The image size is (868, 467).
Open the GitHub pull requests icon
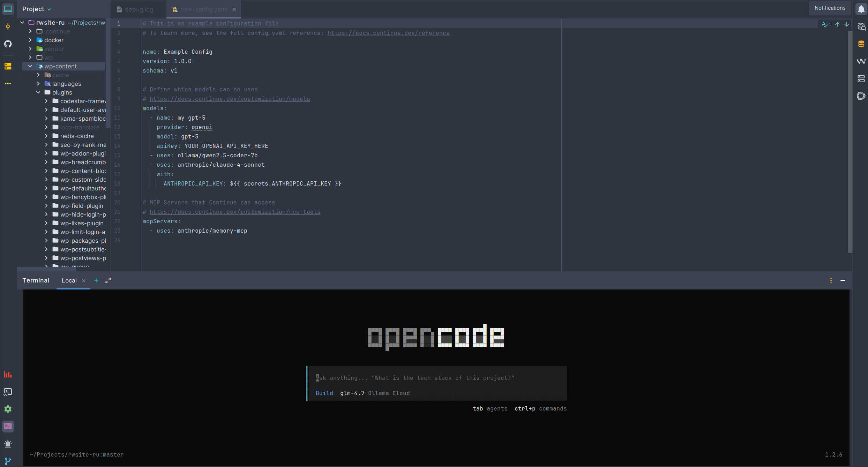coord(8,44)
